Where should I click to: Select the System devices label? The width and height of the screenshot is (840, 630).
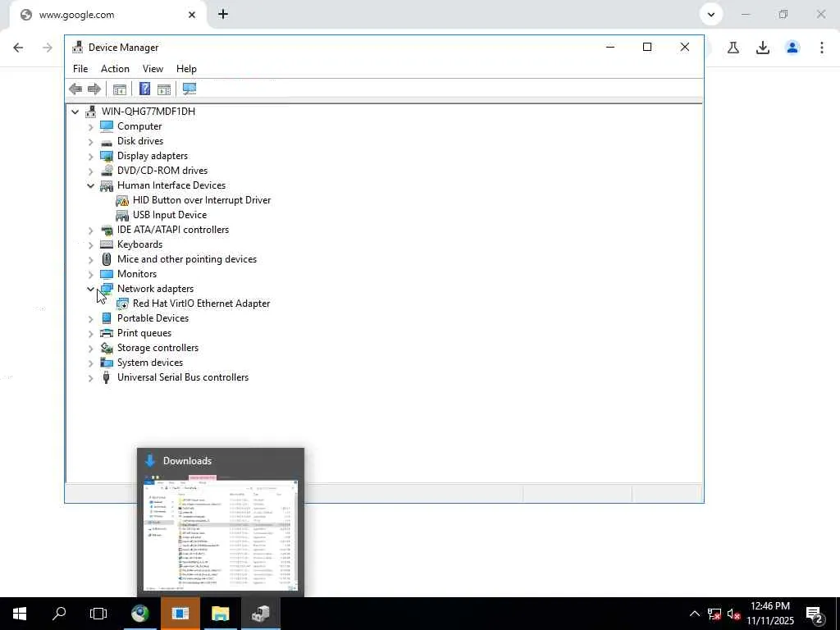[x=150, y=363]
